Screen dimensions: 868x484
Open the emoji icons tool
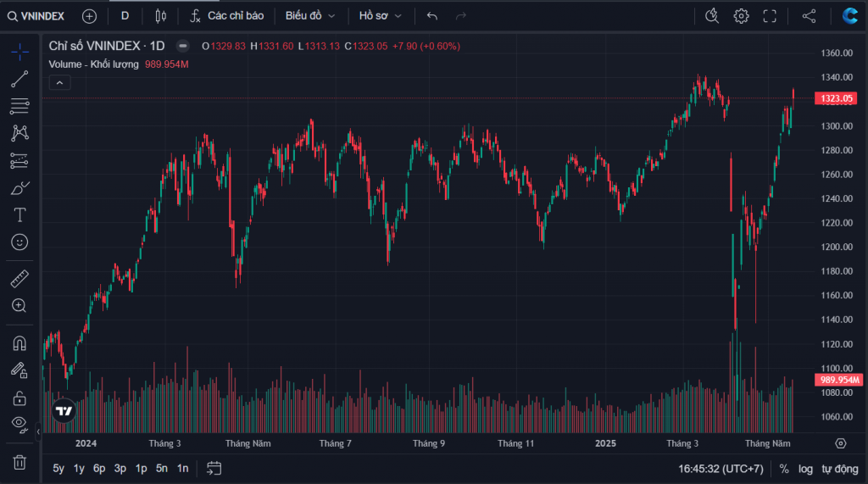(19, 242)
